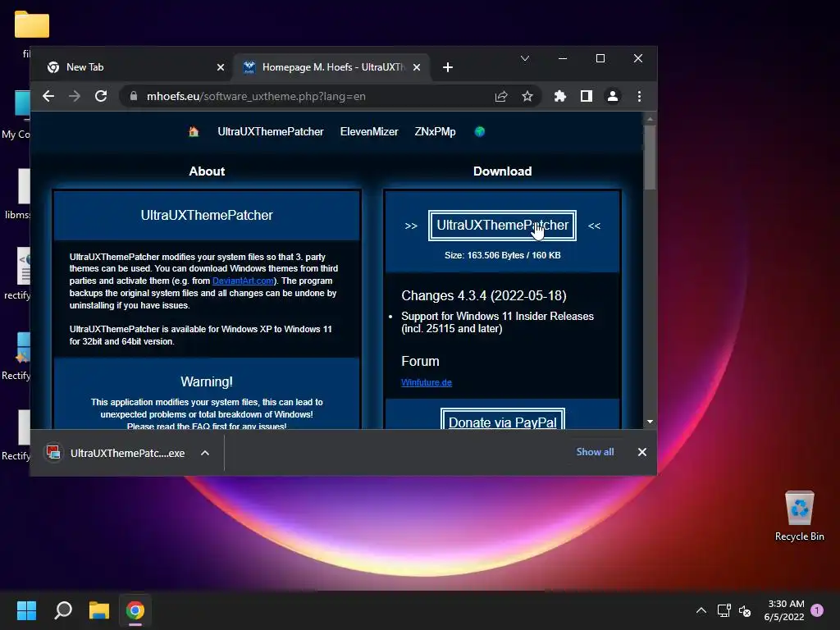Click the page vertical scrollbar thumb
This screenshot has width=840, height=630.
pyautogui.click(x=650, y=157)
